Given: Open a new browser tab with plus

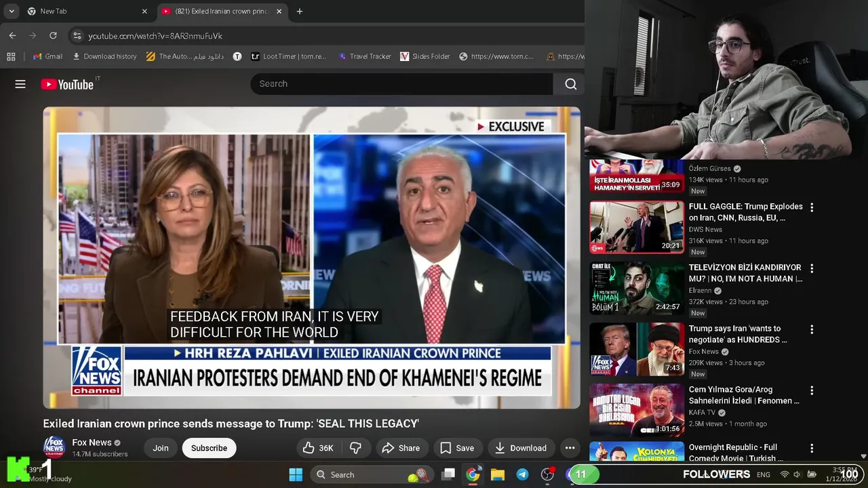Looking at the screenshot, I should pyautogui.click(x=300, y=12).
